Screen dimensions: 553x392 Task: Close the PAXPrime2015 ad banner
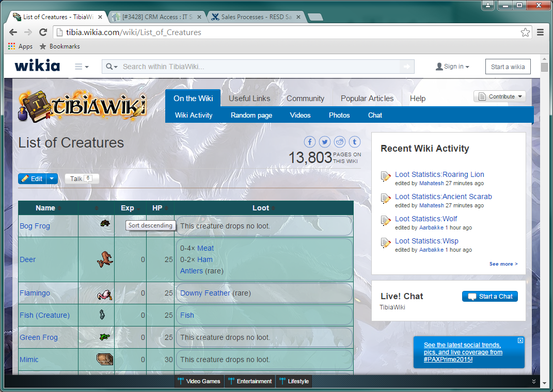[x=520, y=340]
